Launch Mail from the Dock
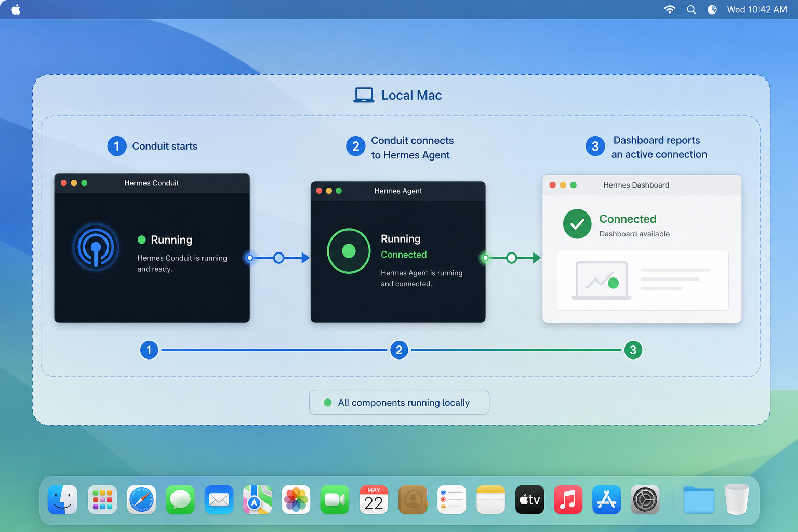 click(x=219, y=500)
